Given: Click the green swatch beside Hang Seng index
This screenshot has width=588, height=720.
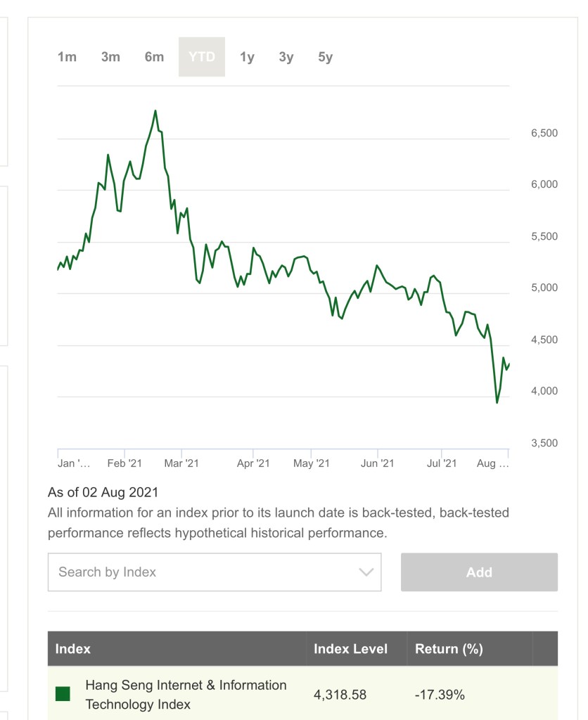Looking at the screenshot, I should click(63, 695).
